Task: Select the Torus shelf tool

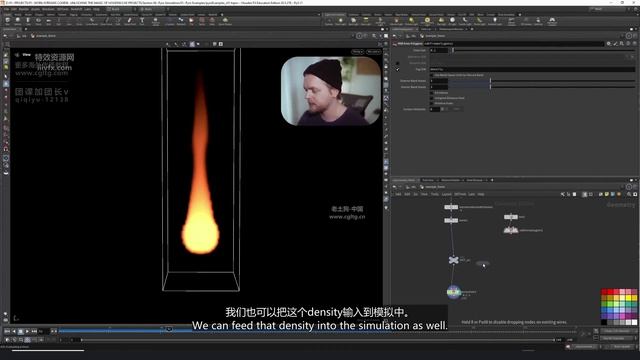Action: 38,21
